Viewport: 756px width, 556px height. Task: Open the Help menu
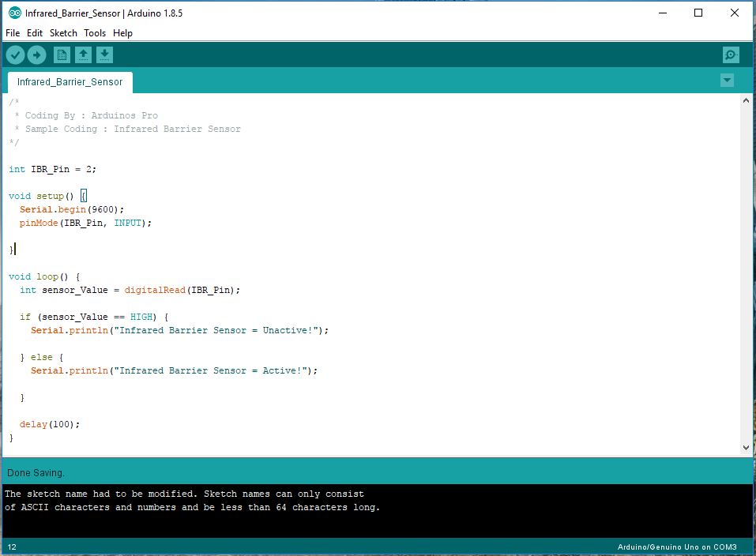123,33
